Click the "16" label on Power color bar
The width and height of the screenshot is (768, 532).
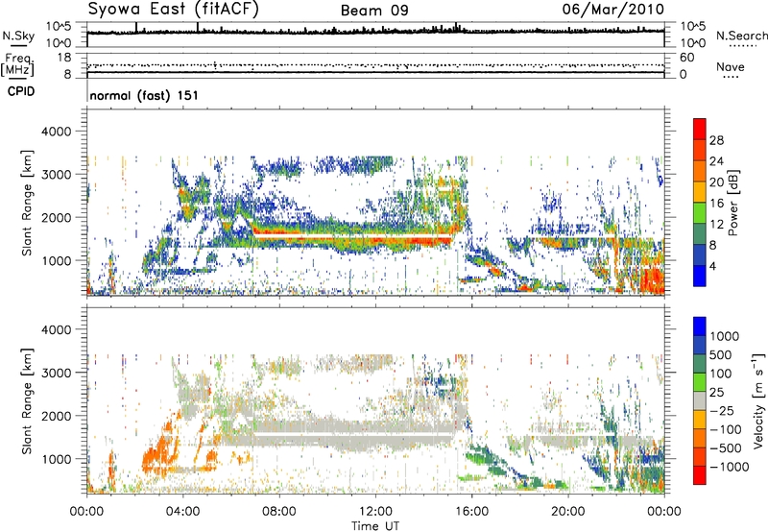[716, 204]
